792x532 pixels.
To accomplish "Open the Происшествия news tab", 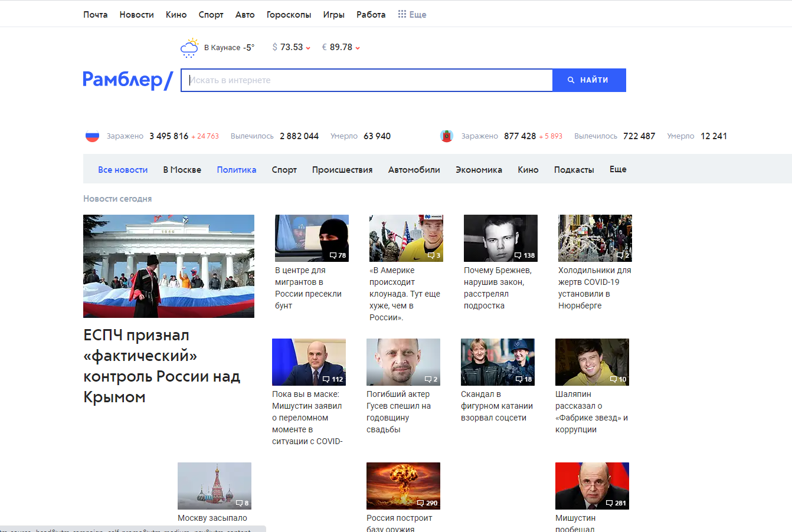I will click(x=342, y=170).
